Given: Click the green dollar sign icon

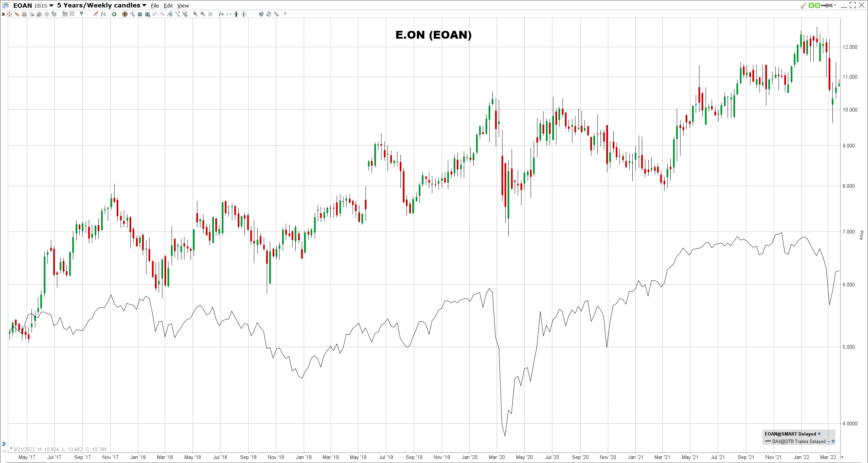Looking at the screenshot, I should (114, 14).
